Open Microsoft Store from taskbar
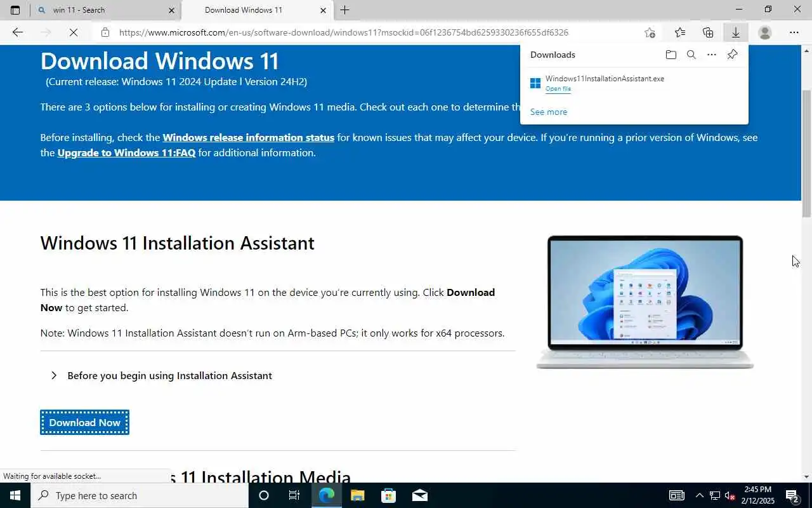This screenshot has height=508, width=812. click(x=388, y=495)
